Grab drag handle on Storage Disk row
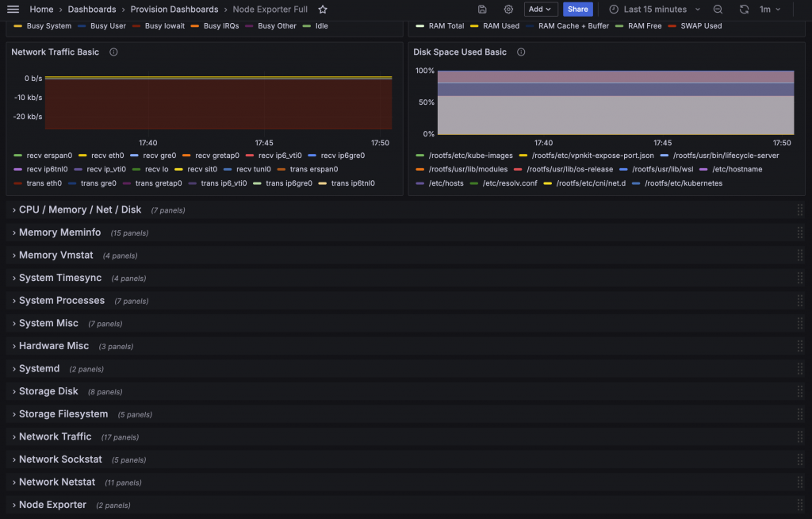 tap(800, 391)
